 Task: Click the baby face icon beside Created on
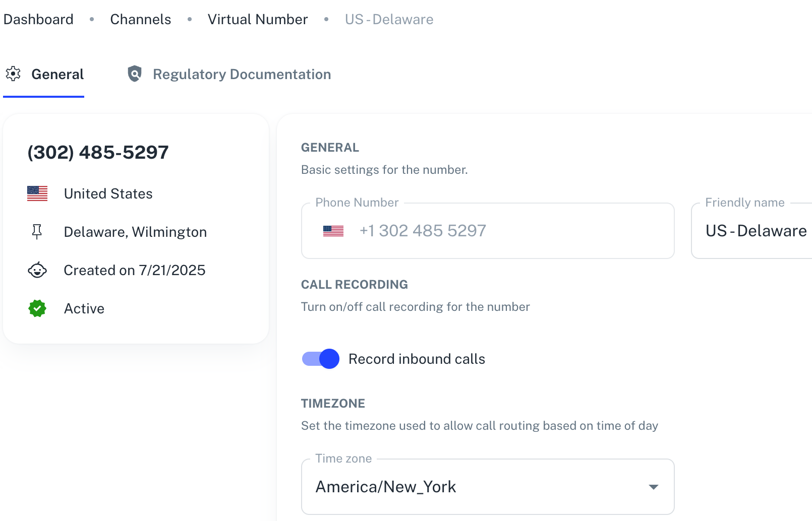point(37,270)
